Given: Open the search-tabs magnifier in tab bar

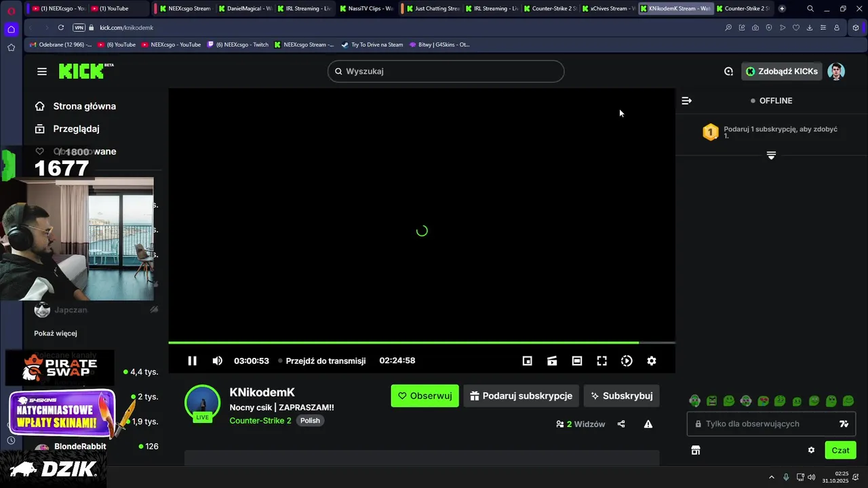Looking at the screenshot, I should (x=810, y=9).
